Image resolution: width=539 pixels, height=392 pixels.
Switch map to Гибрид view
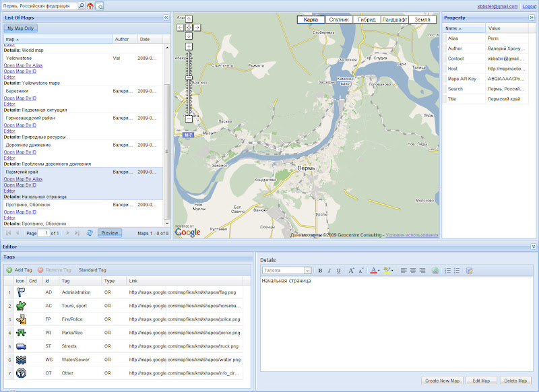tap(367, 20)
